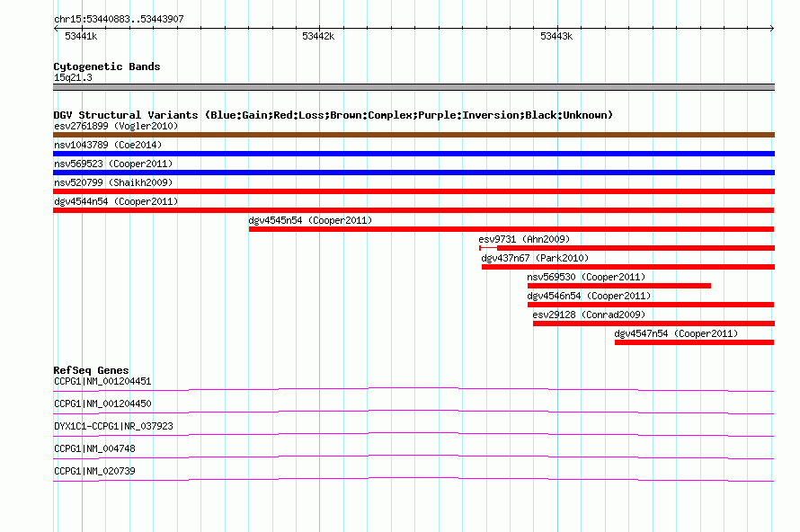Open label dgv4544n54 (Cooper2011)
This screenshot has height=532, width=800.
(116, 201)
